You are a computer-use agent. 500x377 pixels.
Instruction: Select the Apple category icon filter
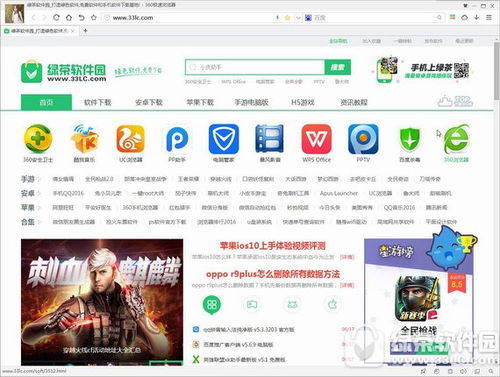coord(333,304)
